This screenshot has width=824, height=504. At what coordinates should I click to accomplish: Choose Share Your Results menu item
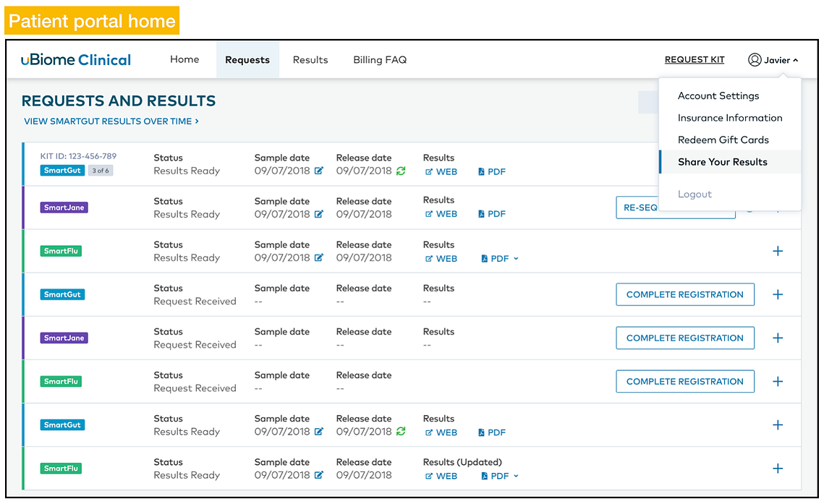coord(730,162)
